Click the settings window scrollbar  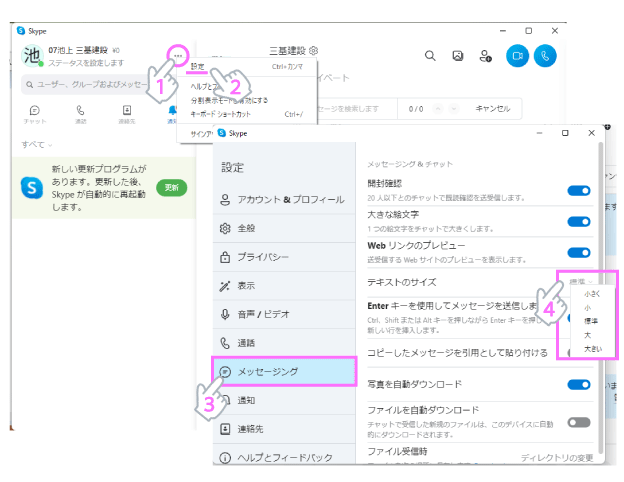click(601, 299)
